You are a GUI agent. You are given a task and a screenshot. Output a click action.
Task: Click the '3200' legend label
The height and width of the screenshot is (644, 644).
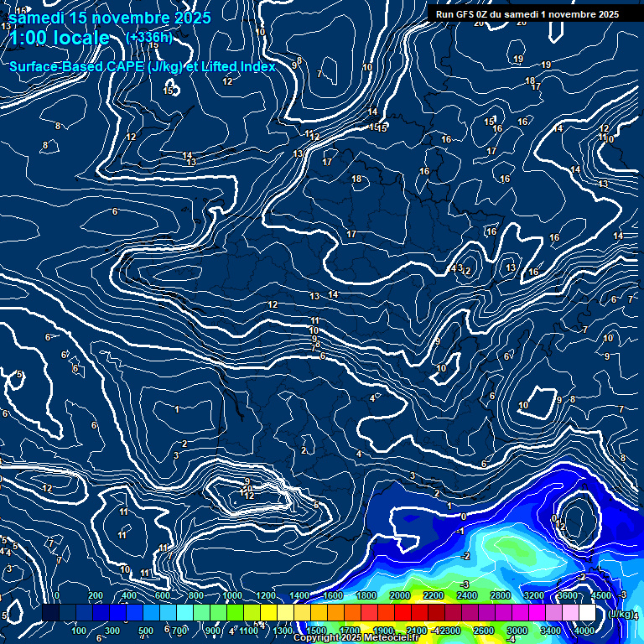pyautogui.click(x=534, y=595)
